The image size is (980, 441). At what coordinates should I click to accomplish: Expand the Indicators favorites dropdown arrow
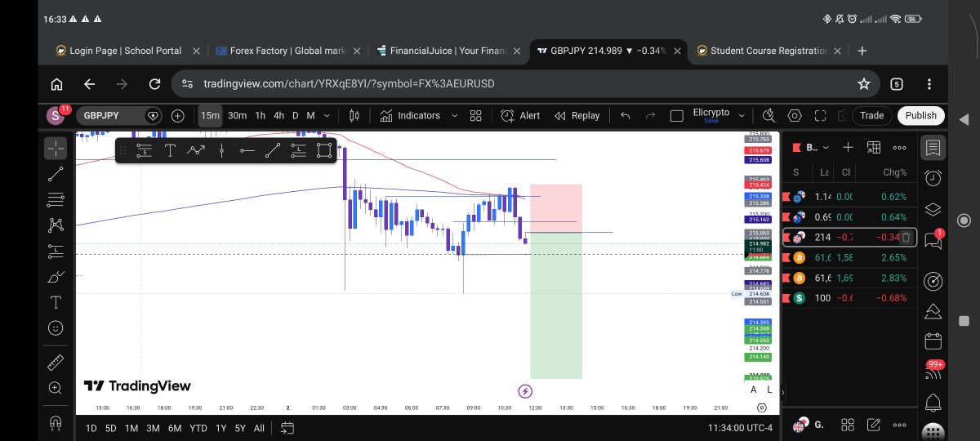[x=453, y=116]
